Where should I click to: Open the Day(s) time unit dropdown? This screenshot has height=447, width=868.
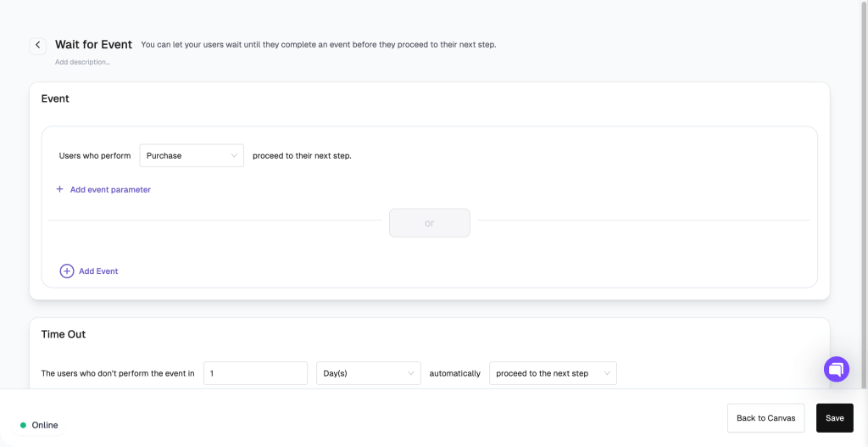pyautogui.click(x=369, y=373)
